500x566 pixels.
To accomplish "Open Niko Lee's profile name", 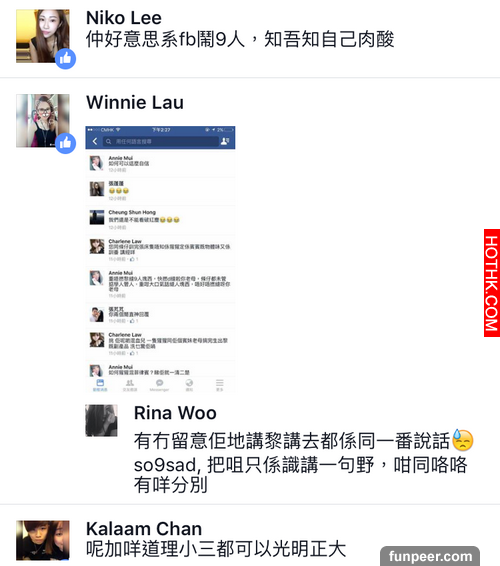I will click(x=124, y=18).
